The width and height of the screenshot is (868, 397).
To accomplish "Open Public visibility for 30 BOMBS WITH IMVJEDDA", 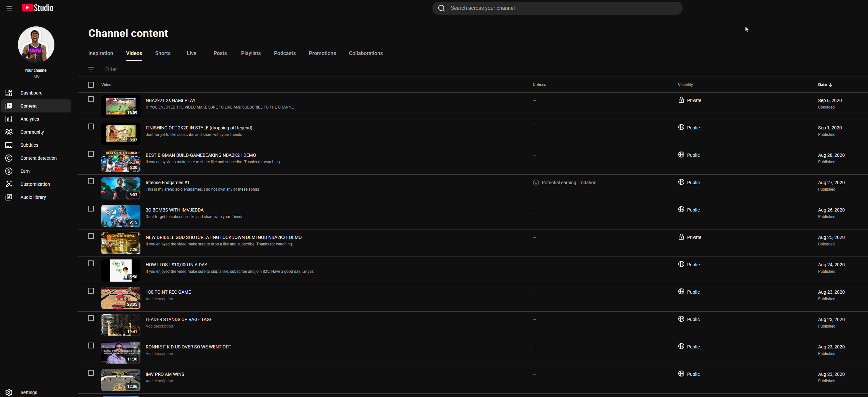I will tap(689, 210).
